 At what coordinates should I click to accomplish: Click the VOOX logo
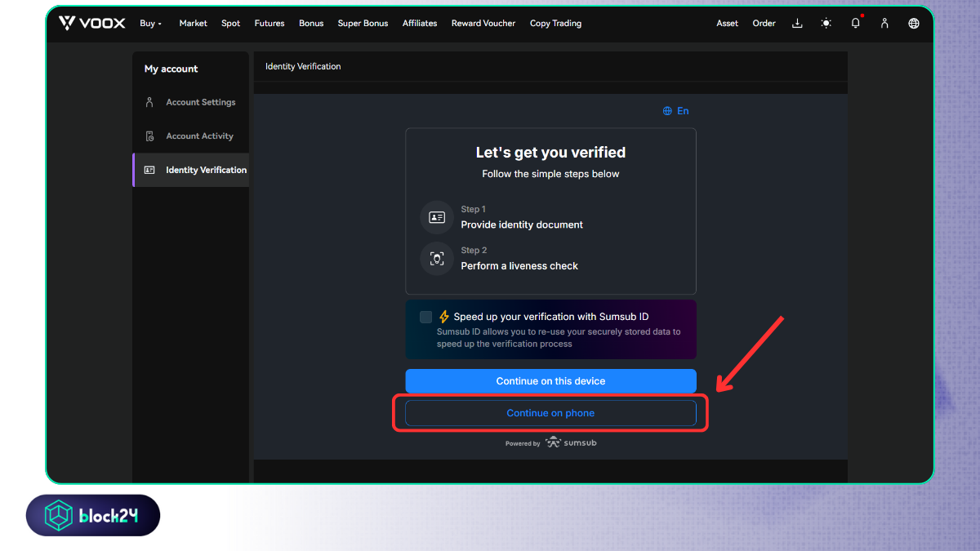click(91, 23)
